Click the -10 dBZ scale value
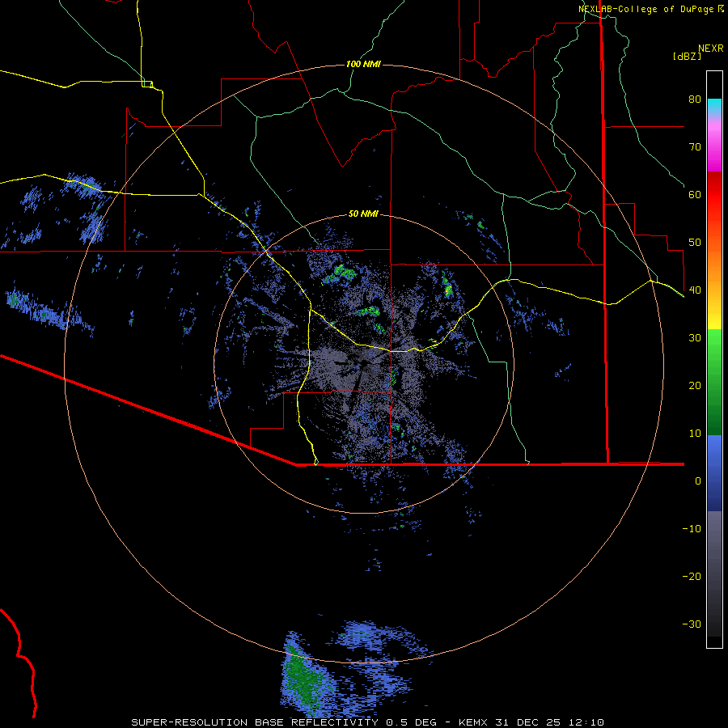The image size is (728, 728). [692, 528]
